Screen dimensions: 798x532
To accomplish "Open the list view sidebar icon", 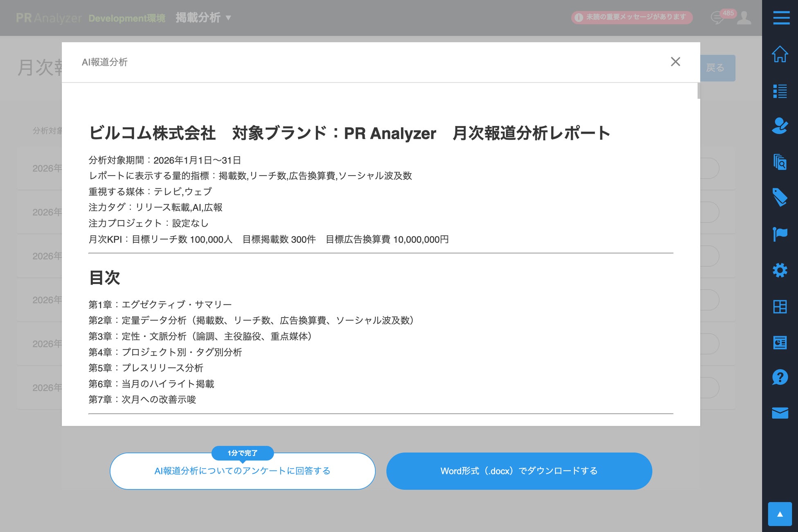I will click(x=780, y=91).
